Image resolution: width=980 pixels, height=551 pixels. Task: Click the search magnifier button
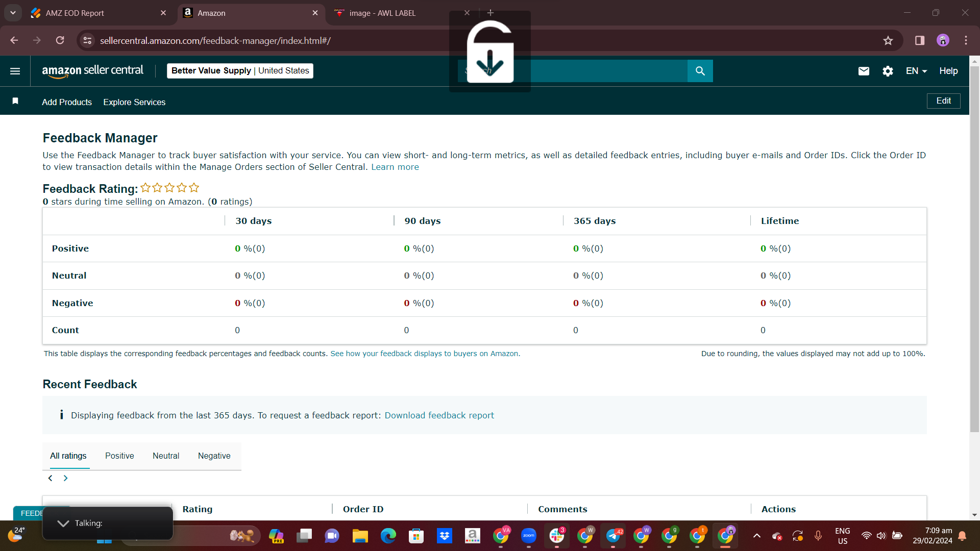tap(700, 71)
